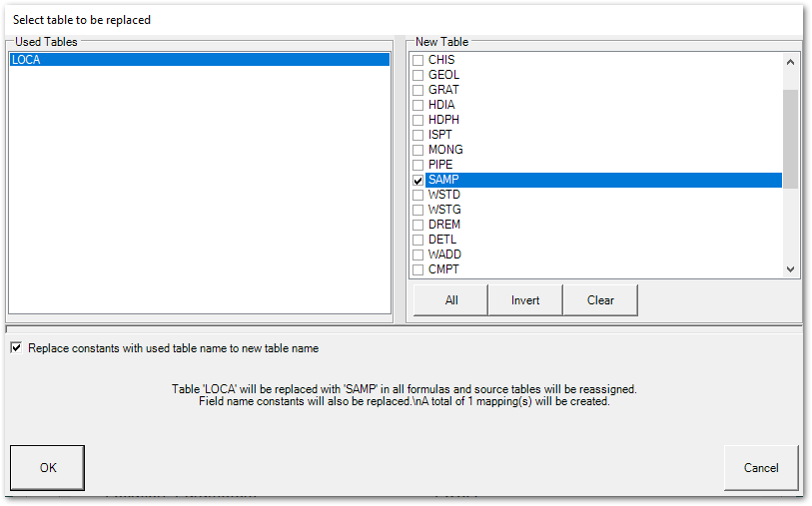Select LOCA in the Used Tables list
This screenshot has height=506, width=812.
point(200,60)
